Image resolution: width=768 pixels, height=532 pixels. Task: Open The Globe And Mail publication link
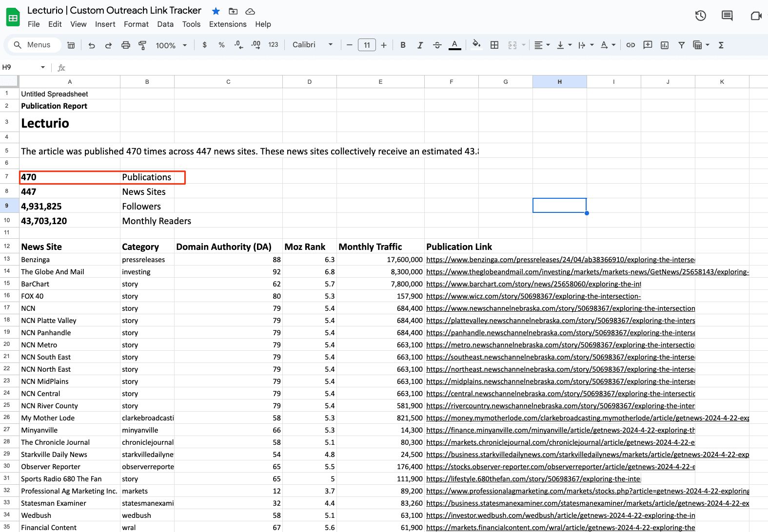588,272
